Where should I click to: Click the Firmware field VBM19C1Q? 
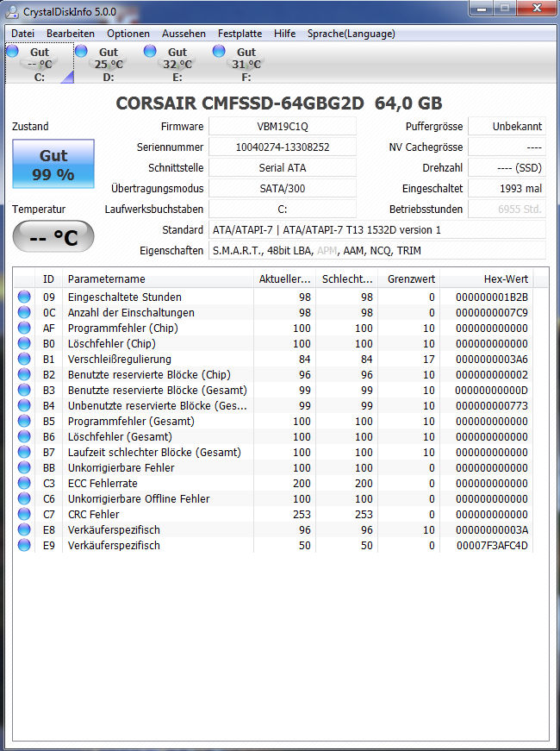click(x=283, y=127)
